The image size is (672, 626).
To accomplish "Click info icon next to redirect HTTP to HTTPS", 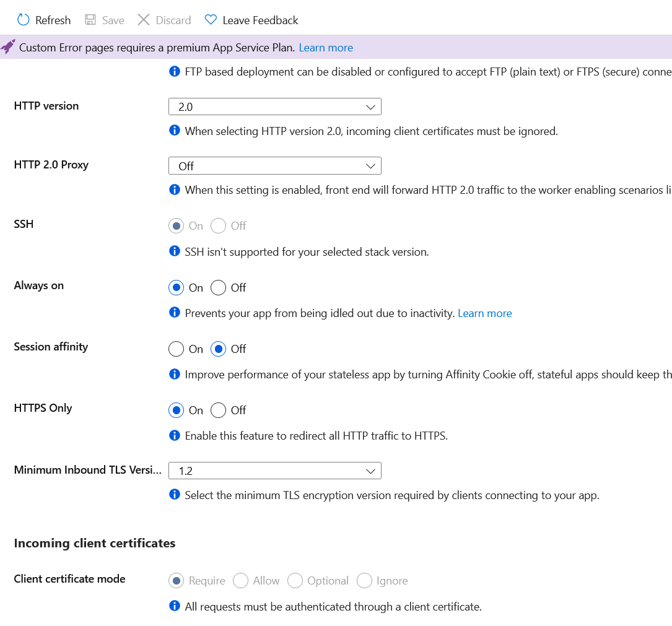I will tap(175, 435).
